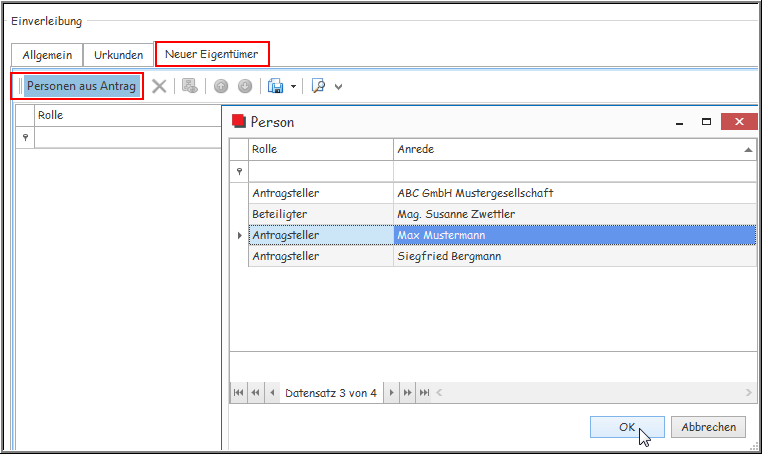This screenshot has height=454, width=762.
Task: Sort by Anrede column header
Action: (x=574, y=149)
